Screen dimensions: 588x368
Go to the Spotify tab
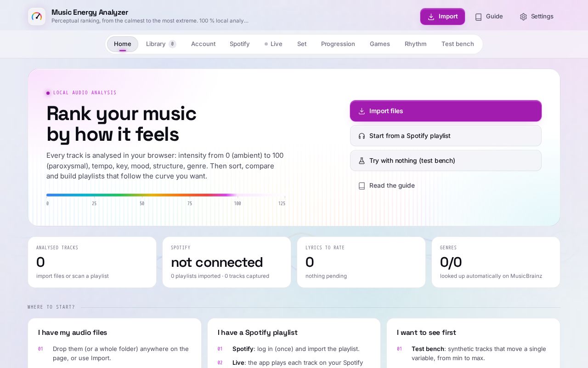239,44
